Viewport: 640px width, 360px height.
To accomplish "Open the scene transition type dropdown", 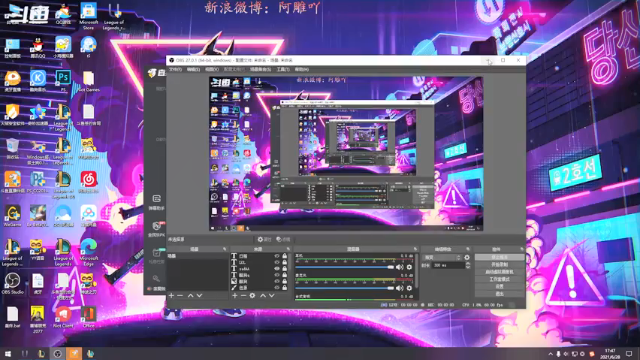I will (442, 258).
